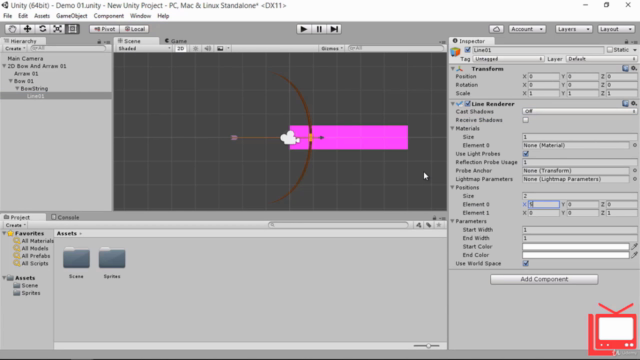Screen dimensions: 640x360
Task: Toggle scene audio speaker icon
Action: 208,49
